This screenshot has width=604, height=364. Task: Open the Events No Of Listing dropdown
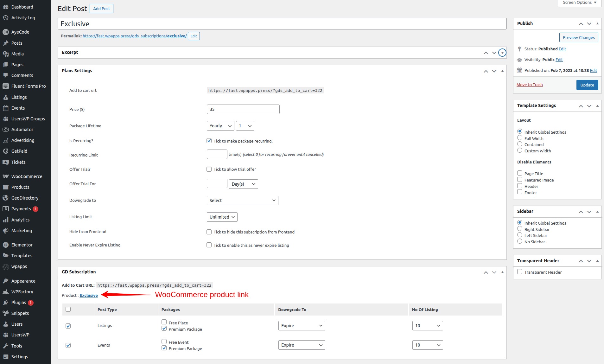[427, 345]
